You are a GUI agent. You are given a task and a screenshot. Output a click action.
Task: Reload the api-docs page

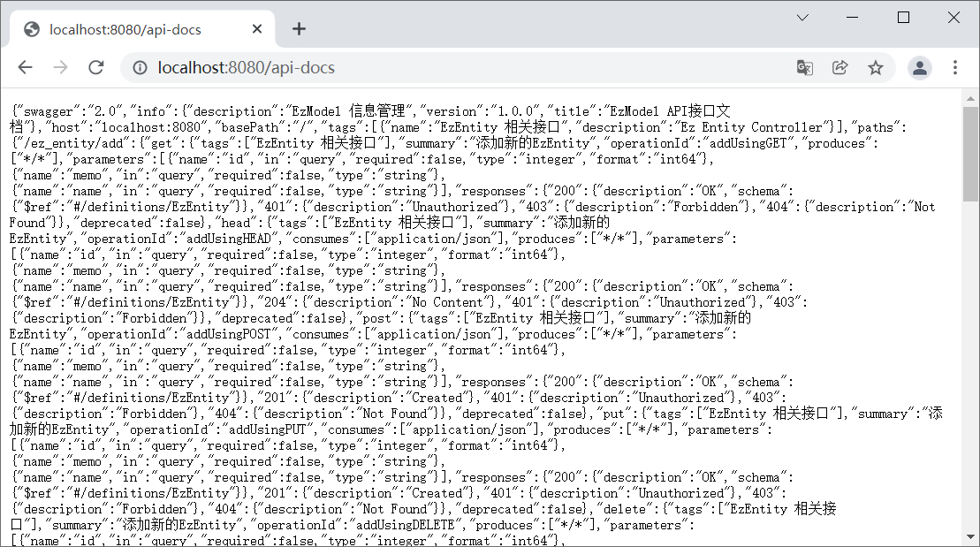click(95, 67)
